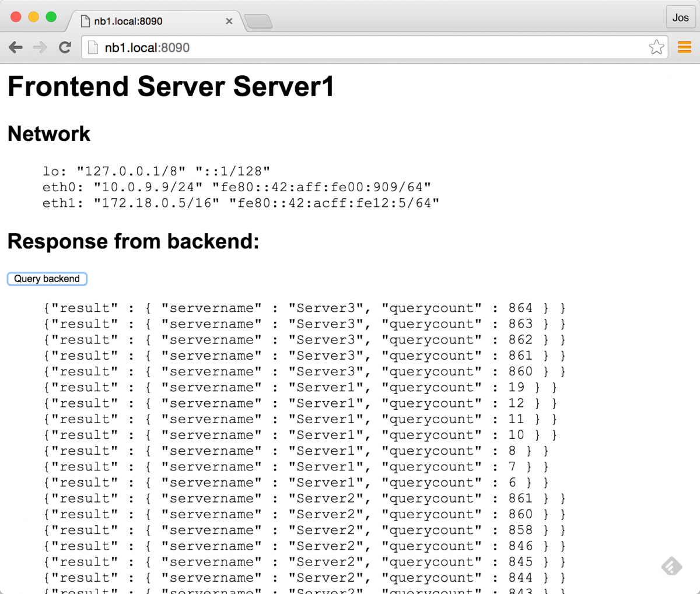Click the Server1 result with querycount 8

coord(296,451)
